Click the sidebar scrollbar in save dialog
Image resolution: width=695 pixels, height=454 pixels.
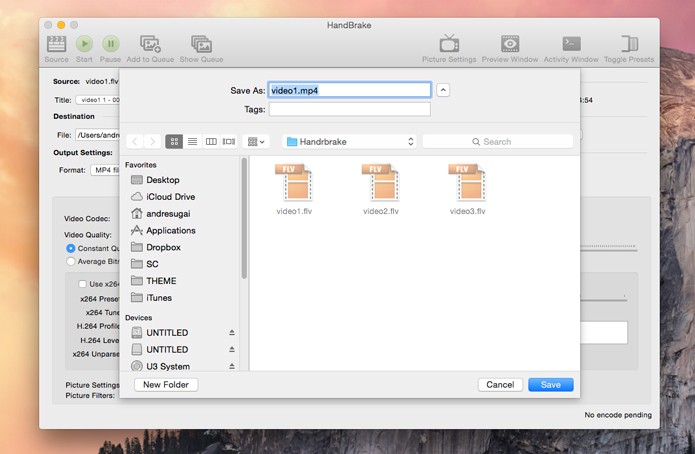coord(244,219)
